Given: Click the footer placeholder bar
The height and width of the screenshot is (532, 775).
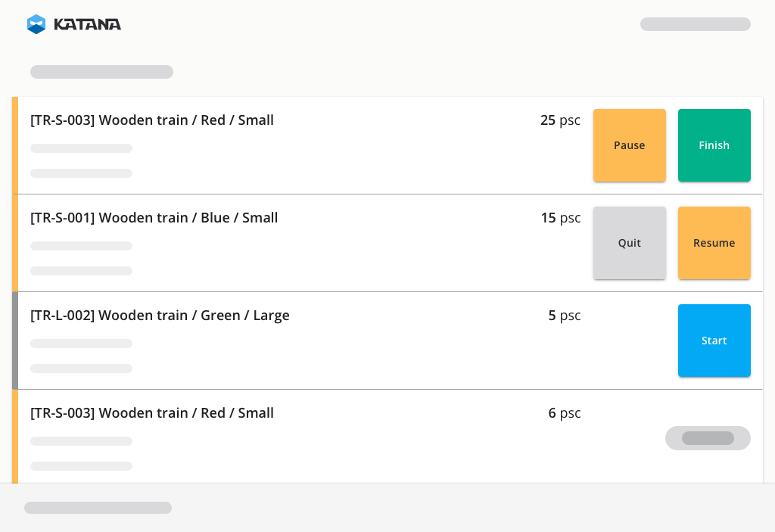Looking at the screenshot, I should (x=98, y=507).
